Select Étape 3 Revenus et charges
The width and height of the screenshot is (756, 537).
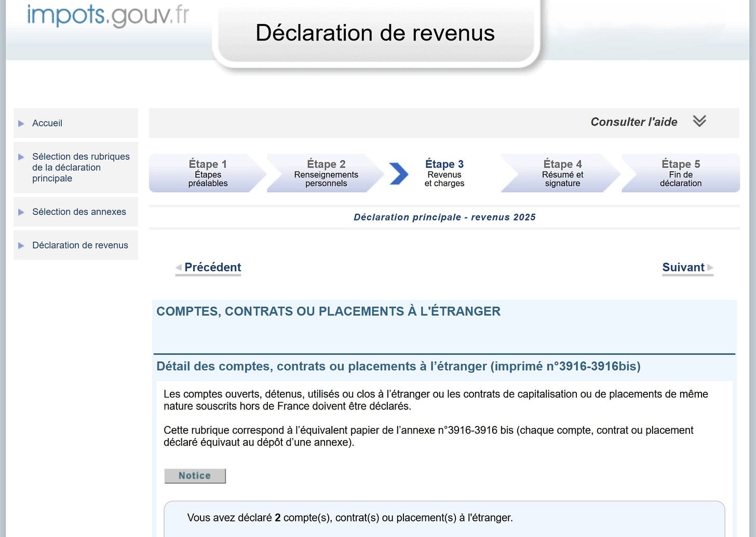[444, 173]
